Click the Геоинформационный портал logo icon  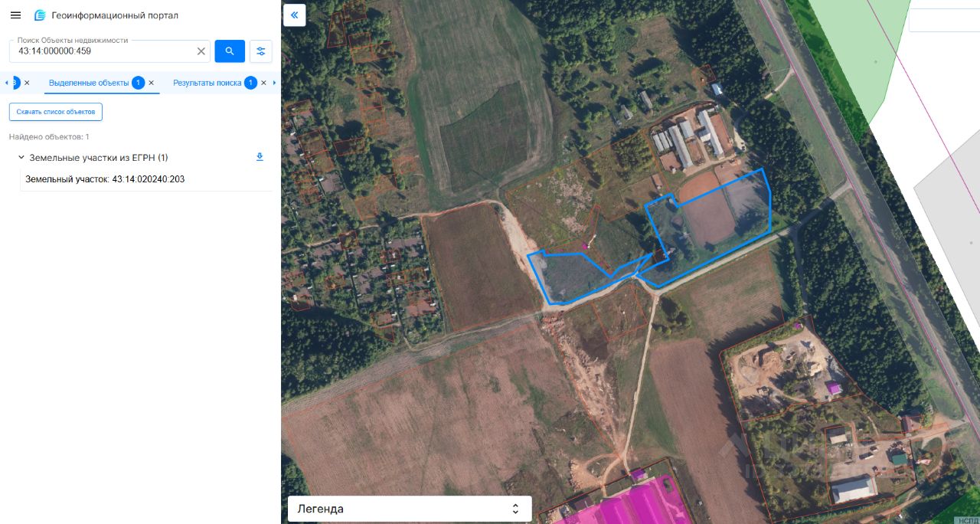(x=40, y=15)
